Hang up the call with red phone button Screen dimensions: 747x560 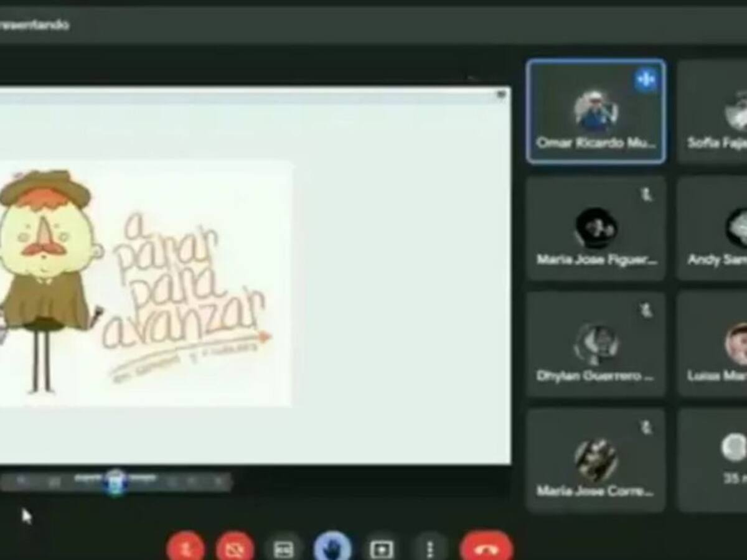486,547
